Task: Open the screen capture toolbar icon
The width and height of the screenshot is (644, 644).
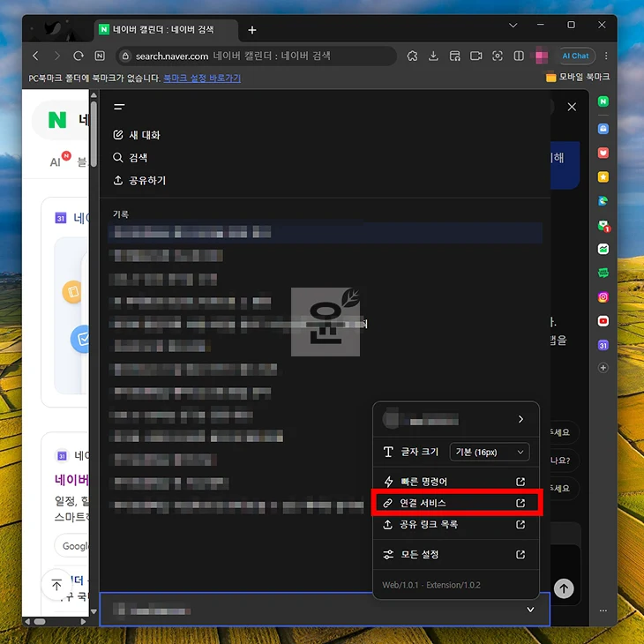Action: pyautogui.click(x=498, y=56)
